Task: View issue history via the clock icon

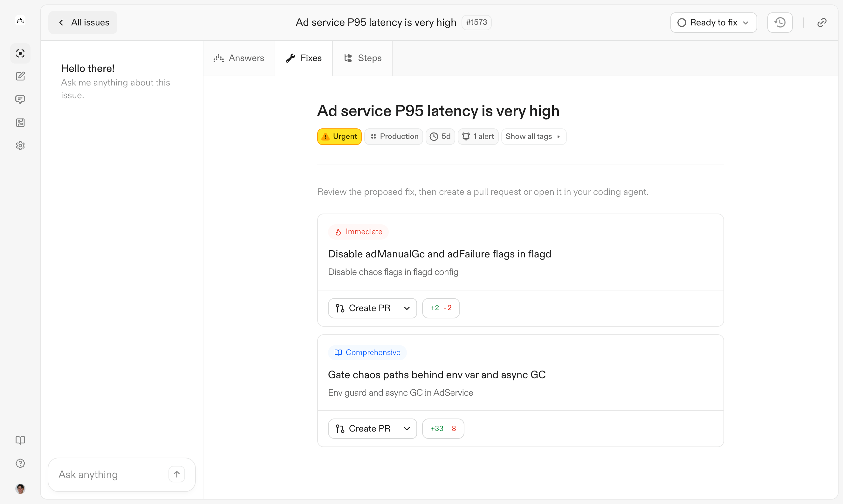Action: point(779,22)
